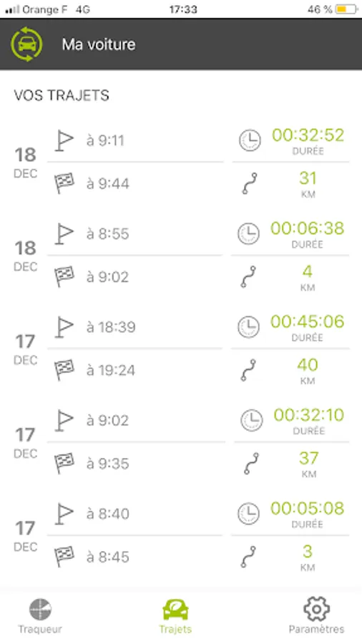
Task: Tap the start flag icon at 9:11
Action: point(64,141)
